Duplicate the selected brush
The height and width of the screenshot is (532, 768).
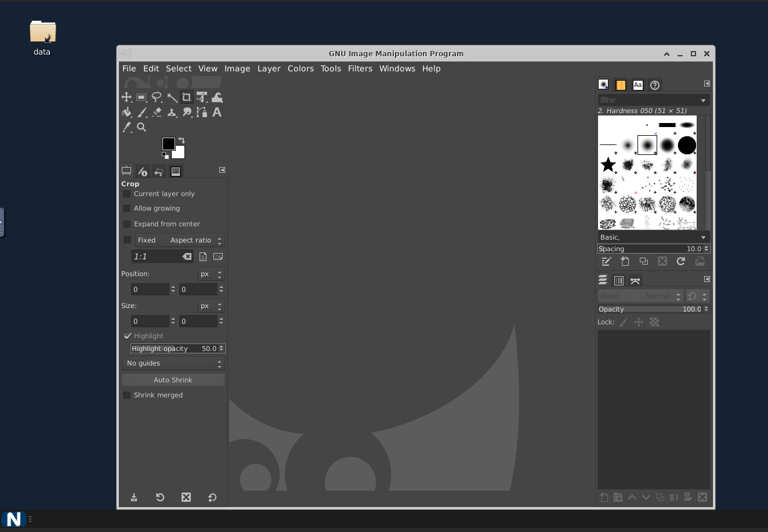[643, 262]
